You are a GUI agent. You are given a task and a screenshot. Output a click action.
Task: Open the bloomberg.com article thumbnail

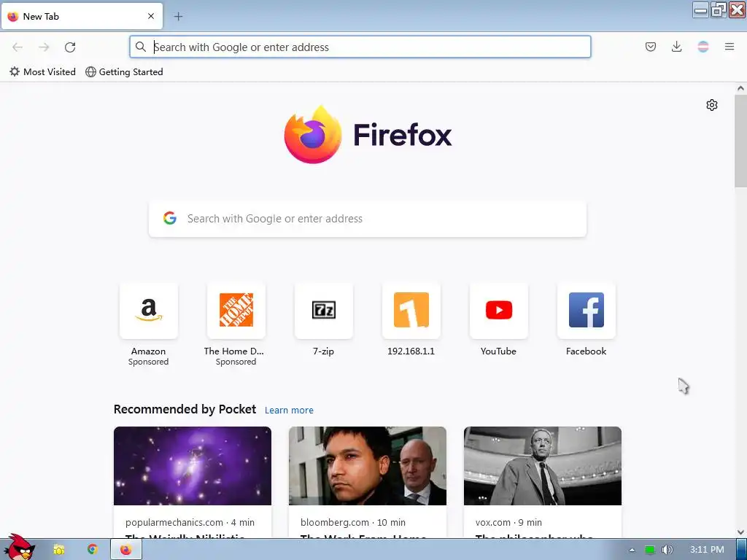(x=368, y=466)
